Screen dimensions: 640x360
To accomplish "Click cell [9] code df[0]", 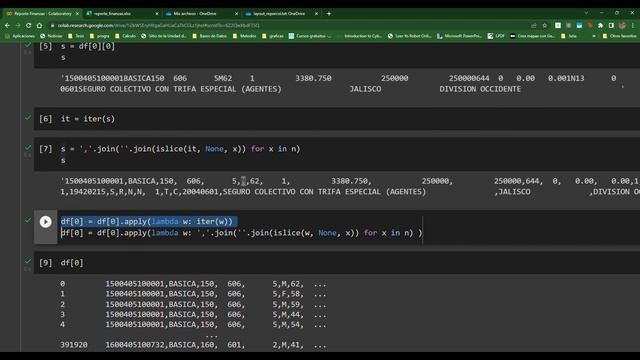I will (x=72, y=263).
